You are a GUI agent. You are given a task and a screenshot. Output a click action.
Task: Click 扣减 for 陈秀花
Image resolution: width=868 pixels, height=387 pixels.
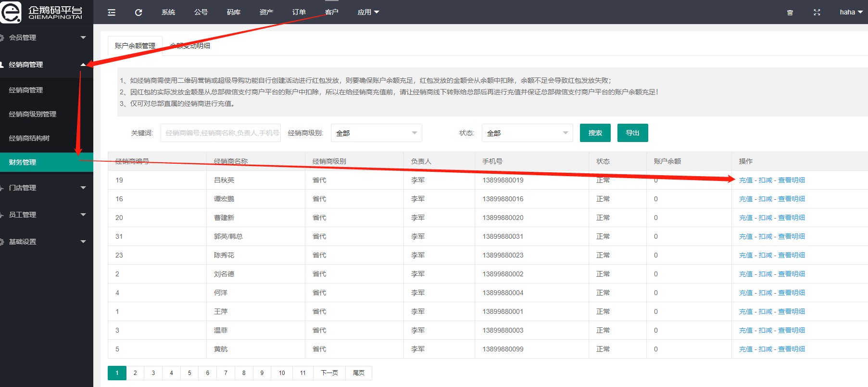point(766,255)
